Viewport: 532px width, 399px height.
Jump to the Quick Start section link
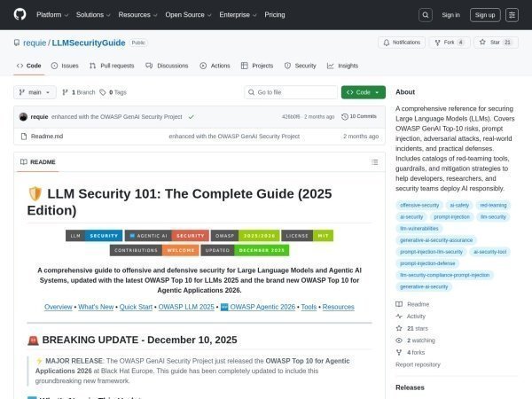136,307
